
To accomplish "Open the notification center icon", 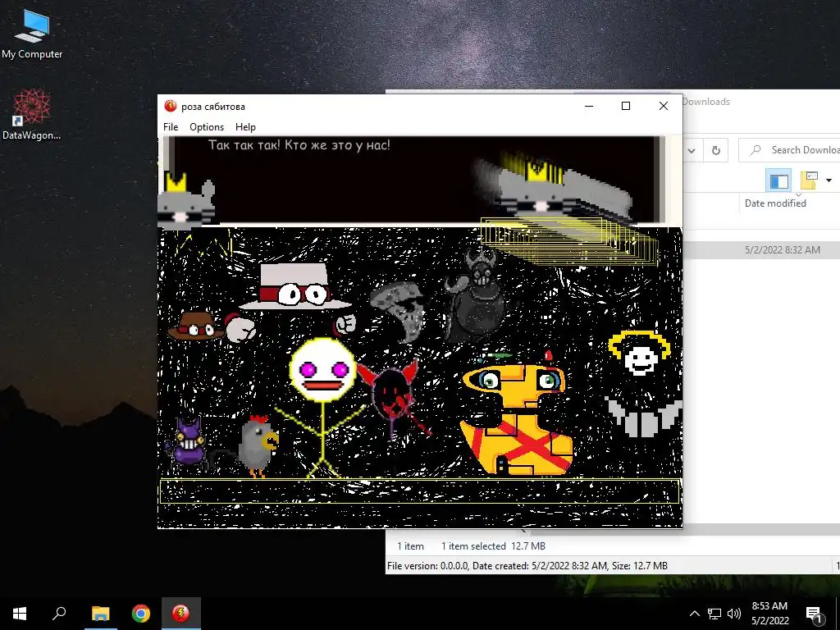I will click(814, 614).
